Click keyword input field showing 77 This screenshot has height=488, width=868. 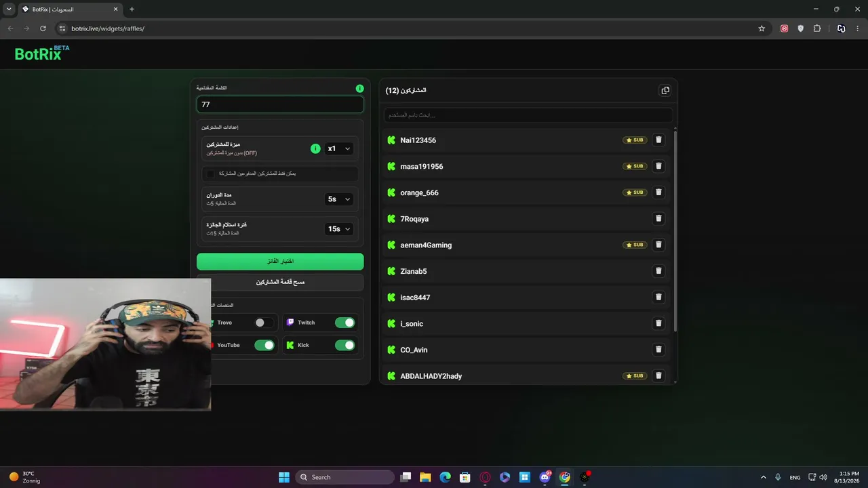280,104
